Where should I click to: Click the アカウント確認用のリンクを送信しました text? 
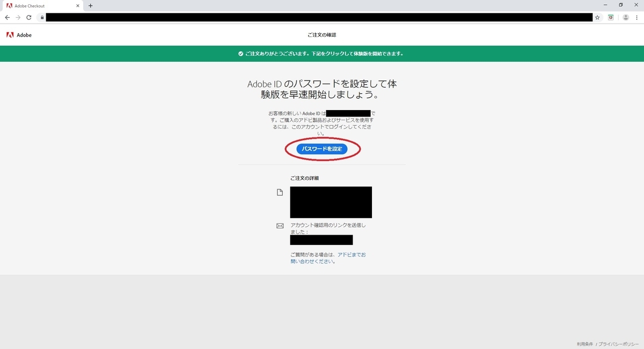pyautogui.click(x=328, y=229)
